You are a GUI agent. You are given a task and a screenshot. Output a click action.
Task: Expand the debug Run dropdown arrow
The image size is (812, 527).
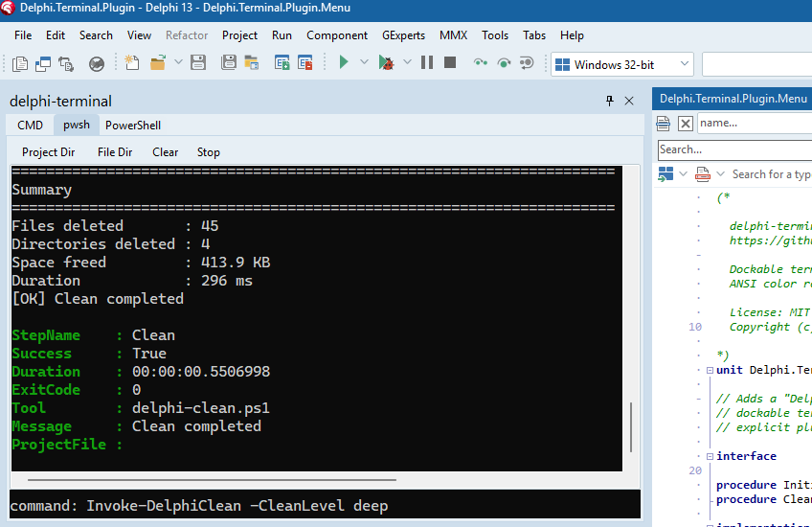(x=408, y=62)
